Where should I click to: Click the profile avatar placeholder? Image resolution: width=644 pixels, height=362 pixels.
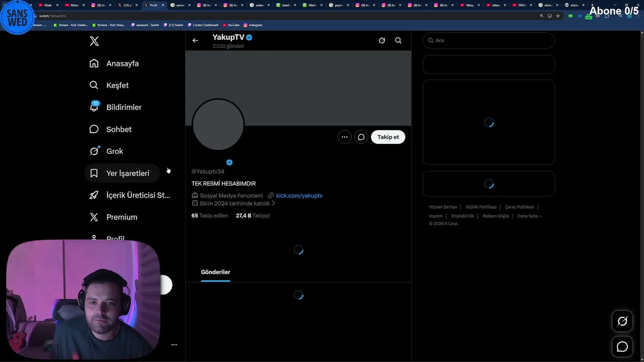click(x=218, y=125)
